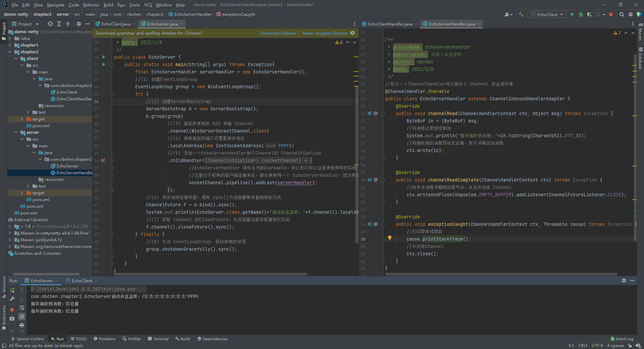Click the wrench icon in the Run panel
Screen dimensions: 644x349
coord(12,299)
